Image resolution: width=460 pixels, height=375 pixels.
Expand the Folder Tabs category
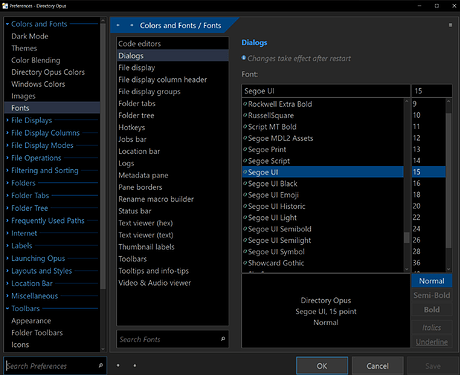coord(7,195)
